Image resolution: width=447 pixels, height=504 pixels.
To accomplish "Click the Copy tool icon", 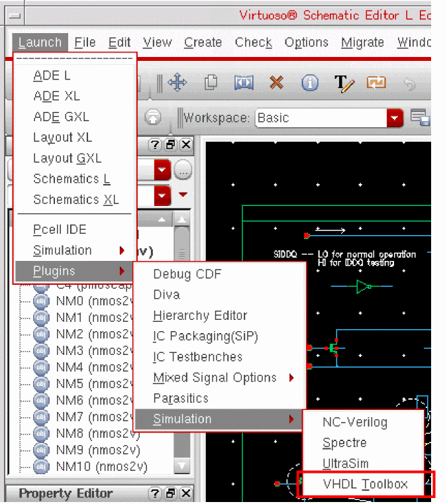I will pos(211,83).
